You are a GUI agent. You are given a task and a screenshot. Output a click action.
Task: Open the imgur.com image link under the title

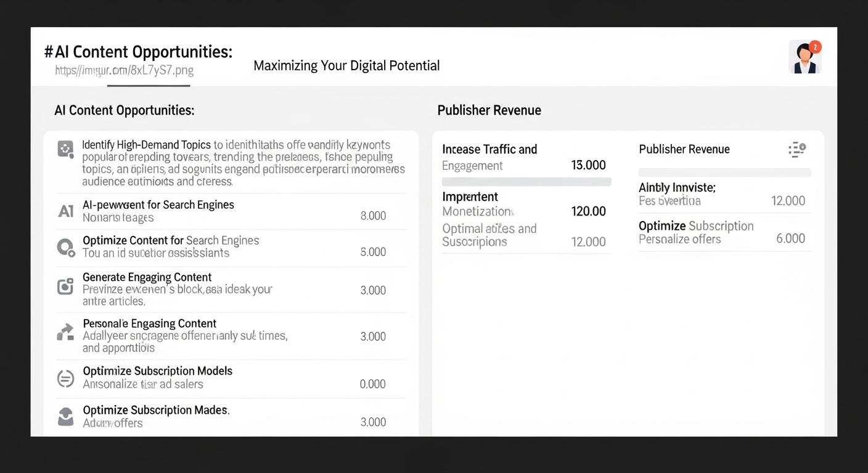point(124,70)
